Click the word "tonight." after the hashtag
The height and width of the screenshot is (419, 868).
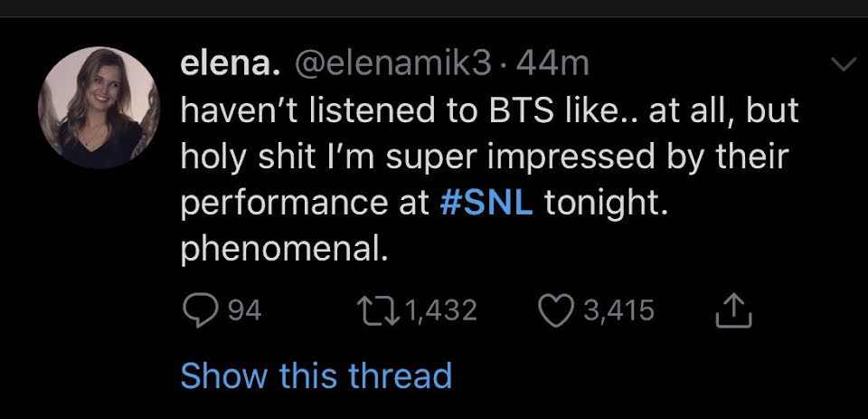(606, 202)
